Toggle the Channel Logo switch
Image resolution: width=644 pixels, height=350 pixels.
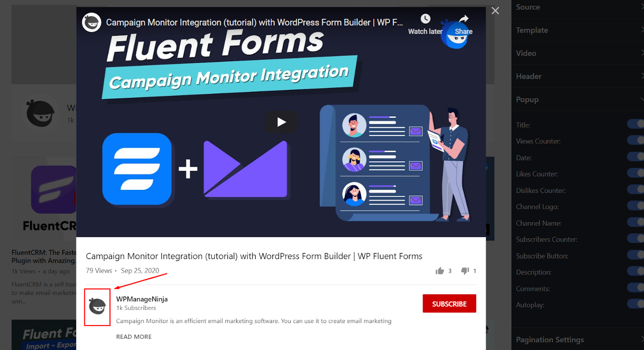[x=636, y=206]
